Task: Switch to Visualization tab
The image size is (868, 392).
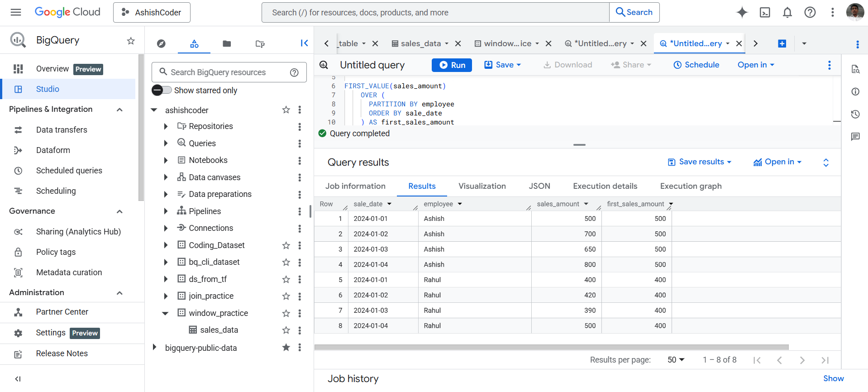Action: pos(482,186)
